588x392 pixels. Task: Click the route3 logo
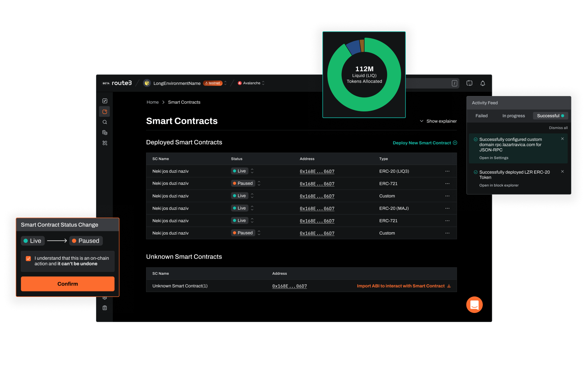coord(122,83)
